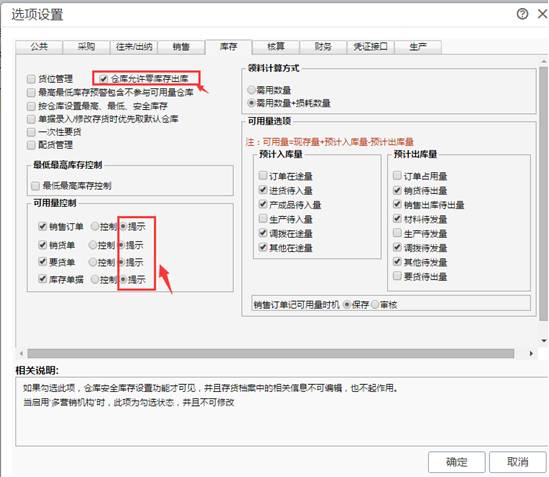Check the 最低最高库存控制 checkbox
The image size is (549, 477).
[35, 186]
